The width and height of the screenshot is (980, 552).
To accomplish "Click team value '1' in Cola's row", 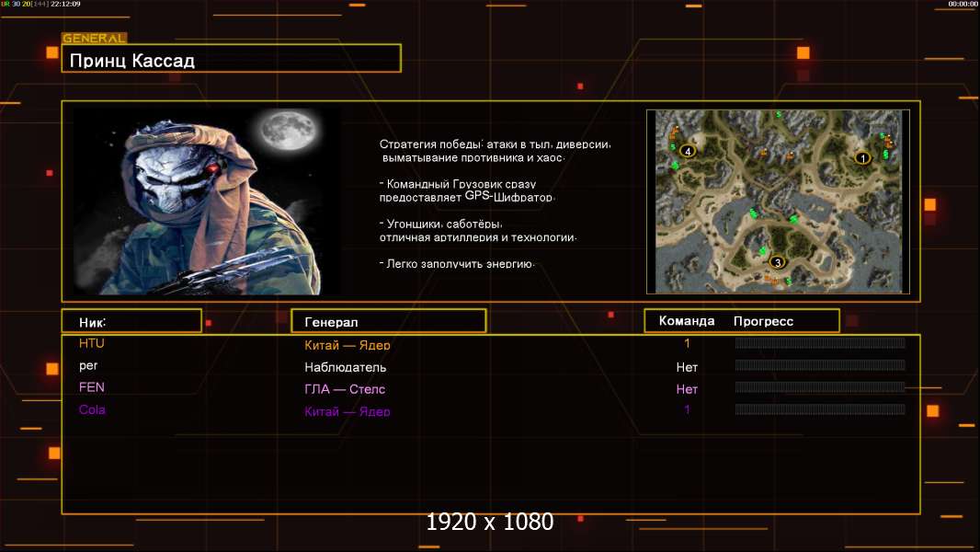I will pos(687,409).
